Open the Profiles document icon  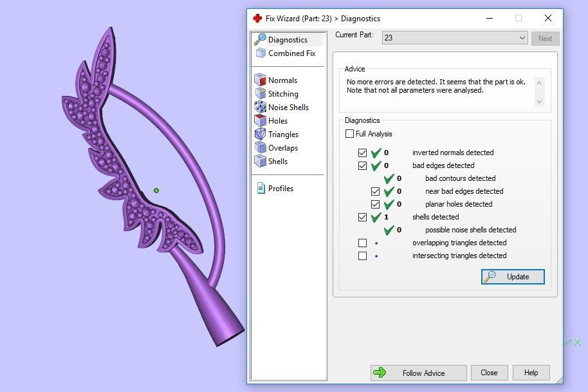click(x=261, y=188)
